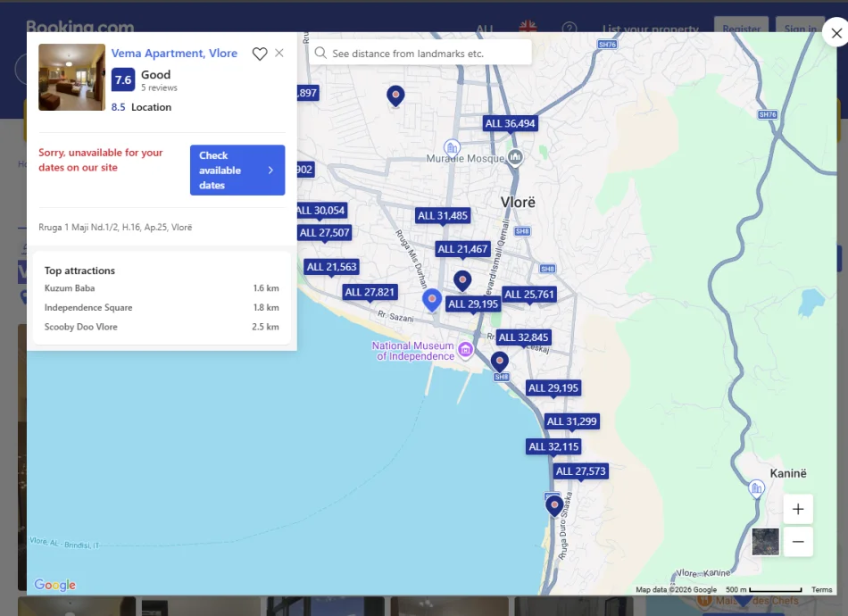This screenshot has height=616, width=848.
Task: Close the full-screen map overlay
Action: 836,34
